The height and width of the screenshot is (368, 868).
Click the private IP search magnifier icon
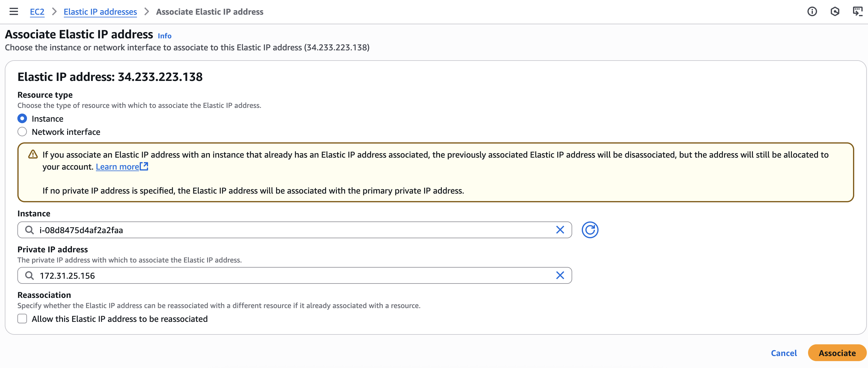pos(30,275)
